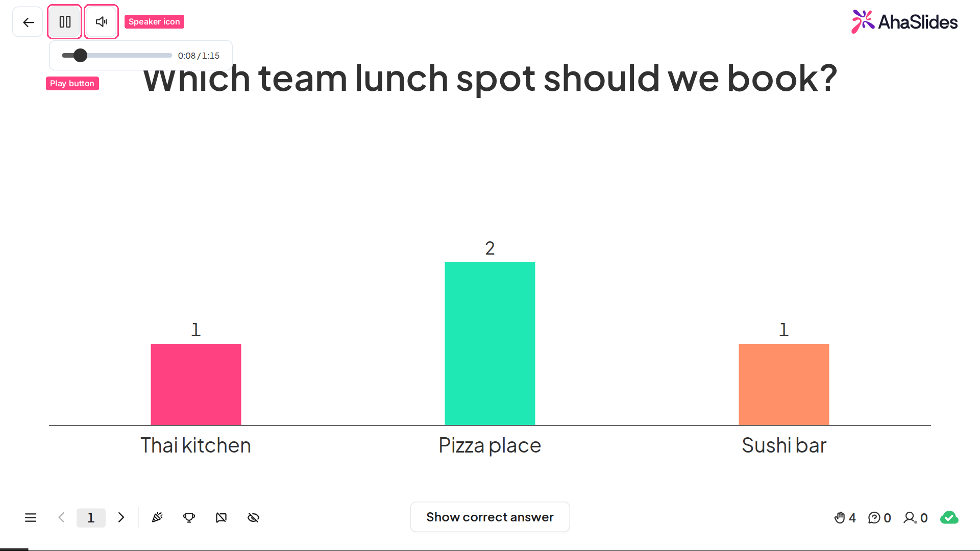View the participants count icon
This screenshot has height=551, width=980.
coord(916,518)
